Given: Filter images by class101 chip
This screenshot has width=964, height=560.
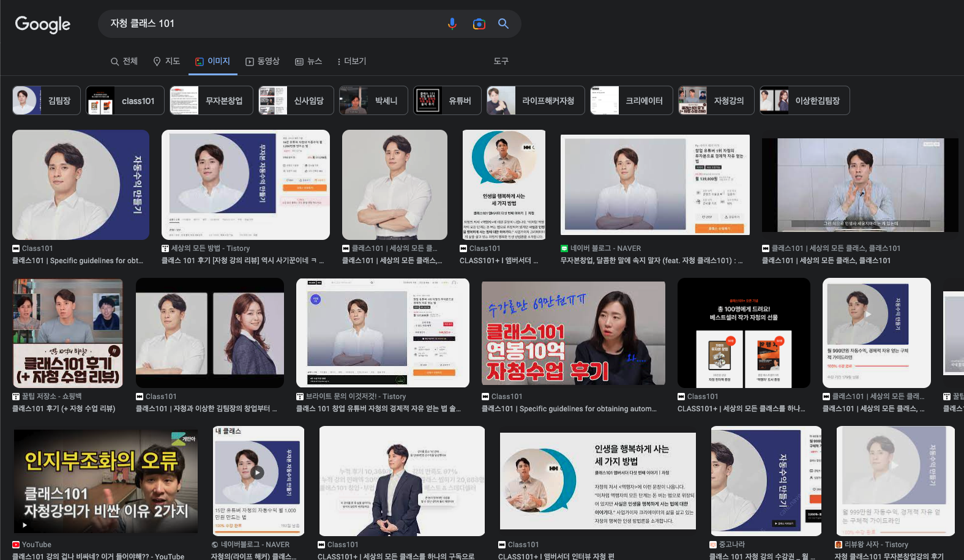Looking at the screenshot, I should tap(125, 100).
